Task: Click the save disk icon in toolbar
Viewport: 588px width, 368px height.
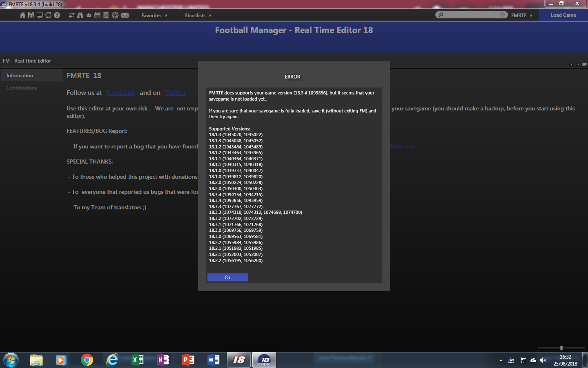Action: tap(31, 15)
